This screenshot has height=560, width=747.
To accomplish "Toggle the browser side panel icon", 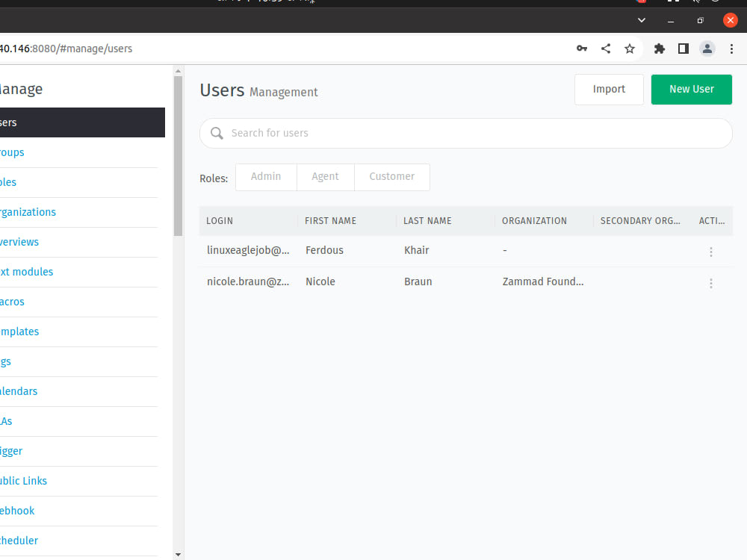I will [x=684, y=49].
